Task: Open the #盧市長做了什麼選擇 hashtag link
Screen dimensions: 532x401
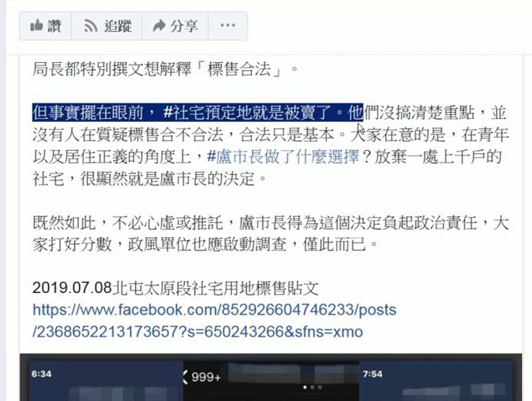Action: (x=282, y=157)
